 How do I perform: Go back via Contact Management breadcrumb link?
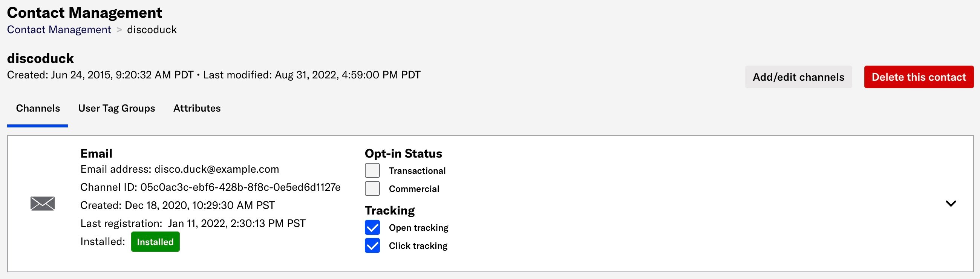point(59,30)
